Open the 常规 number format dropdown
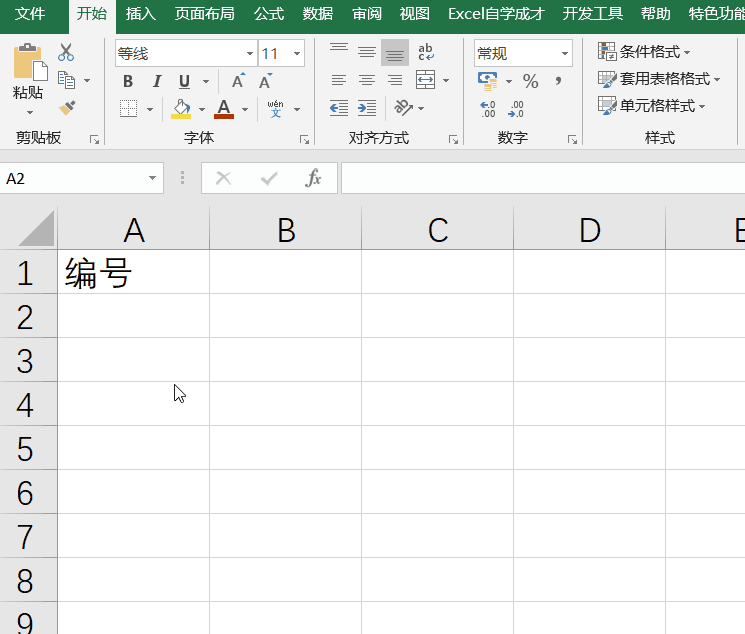The width and height of the screenshot is (745, 634). pos(564,53)
